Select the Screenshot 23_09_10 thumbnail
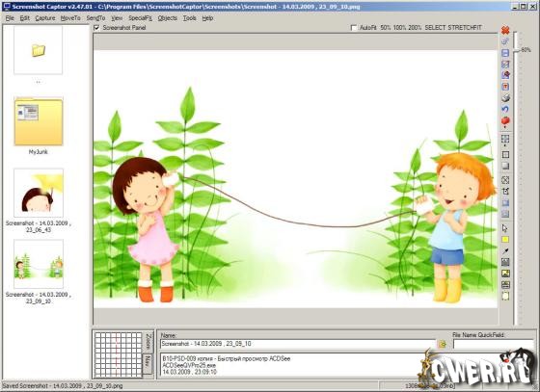This screenshot has height=392, width=540. [x=39, y=265]
